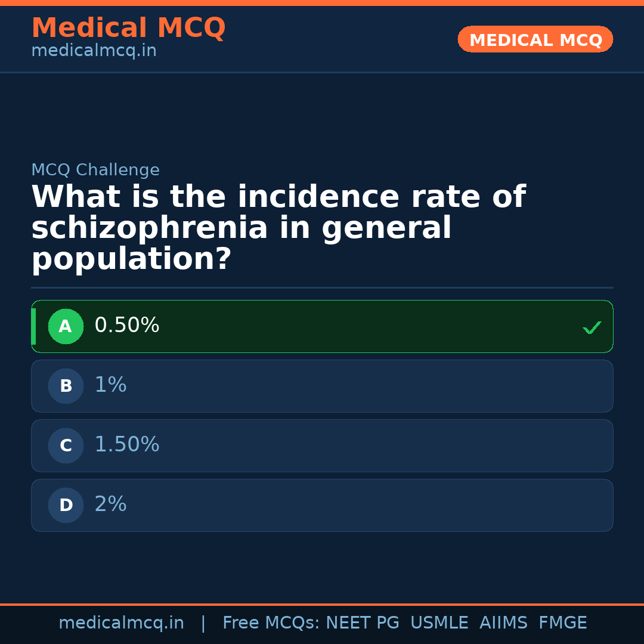Click USMLE in the footer
The height and width of the screenshot is (644, 644).
(x=439, y=623)
